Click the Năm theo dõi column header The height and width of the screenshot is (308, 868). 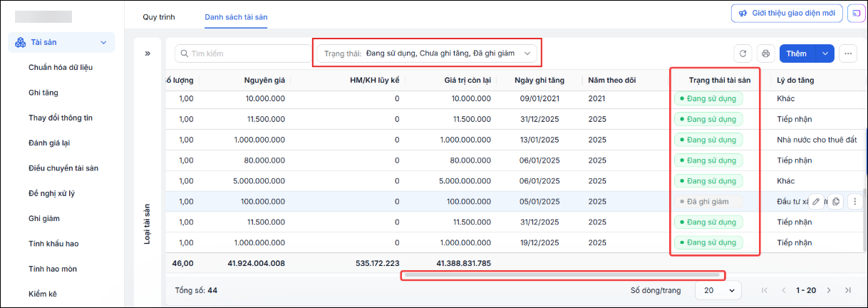click(x=612, y=80)
